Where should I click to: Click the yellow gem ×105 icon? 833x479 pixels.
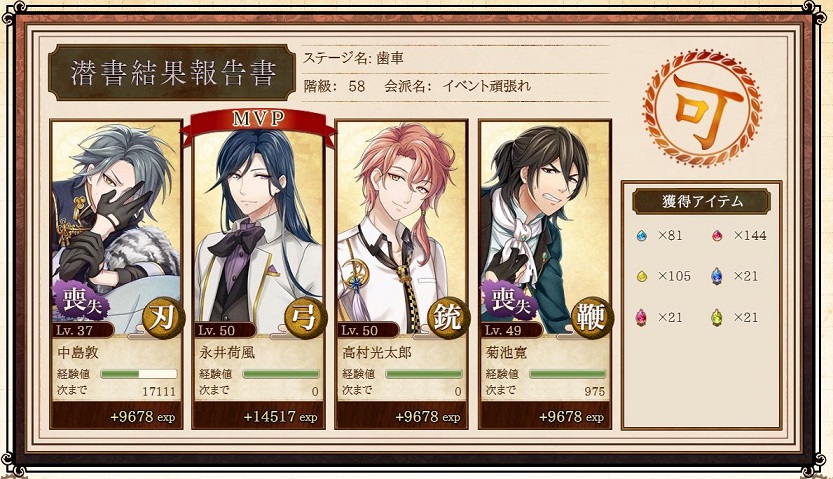tap(642, 277)
